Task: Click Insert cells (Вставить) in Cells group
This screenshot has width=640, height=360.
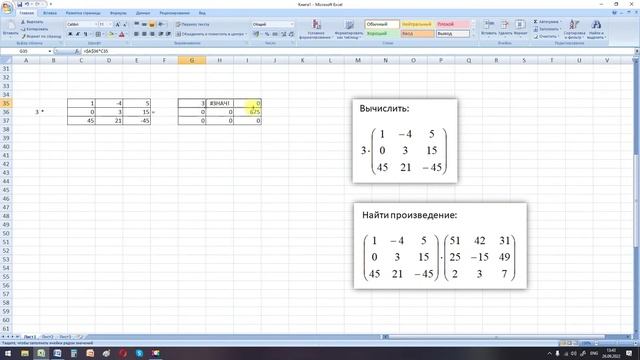Action: click(x=489, y=29)
